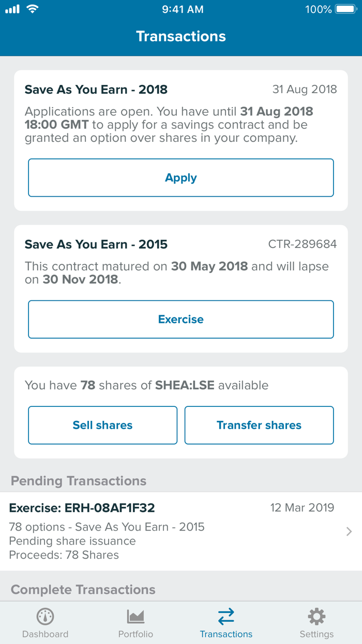Viewport: 362px width, 644px height.
Task: Transfer shares of SHEA:LSE
Action: pos(259,425)
